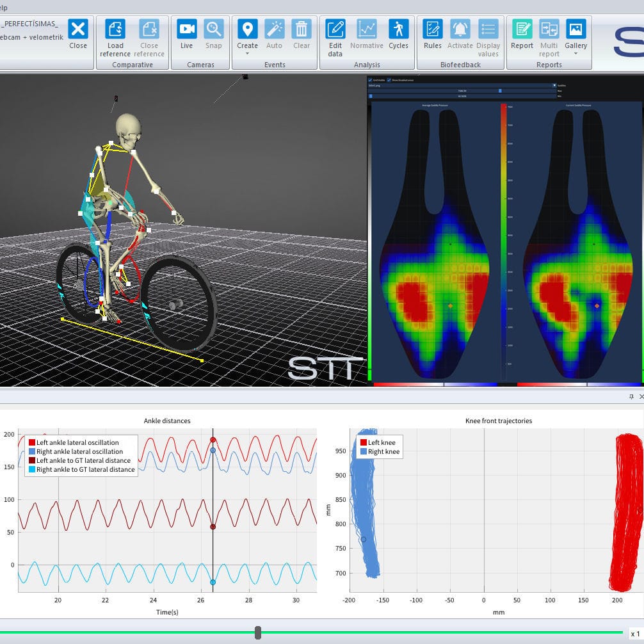The width and height of the screenshot is (644, 644).
Task: Click the playback timeline scrubber handle
Action: pyautogui.click(x=258, y=632)
